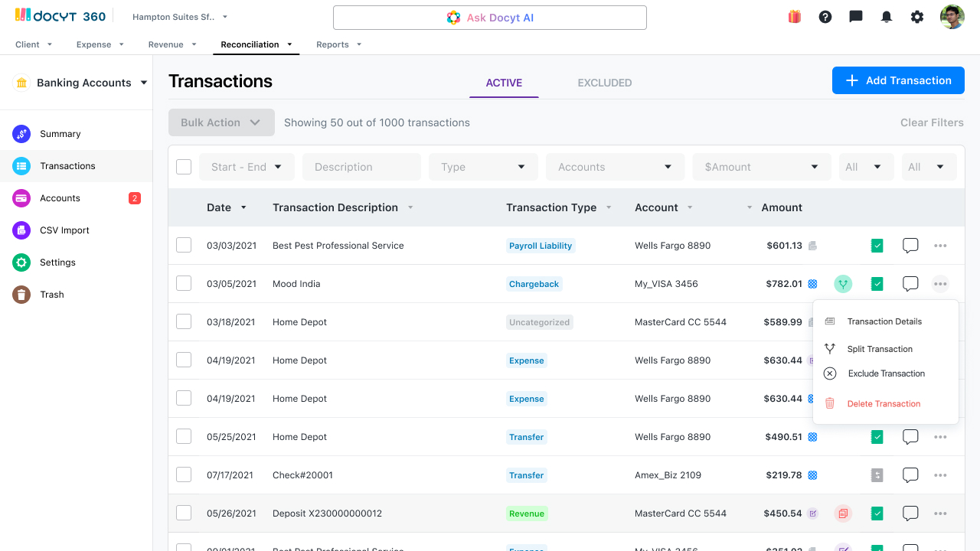Image resolution: width=980 pixels, height=551 pixels.
Task: Open the user profile avatar
Action: (x=952, y=17)
